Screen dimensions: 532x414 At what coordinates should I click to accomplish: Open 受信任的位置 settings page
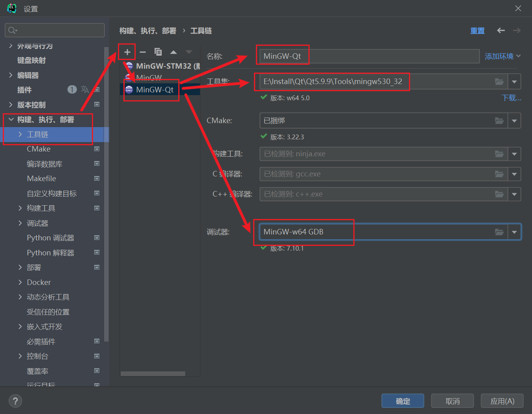coord(48,312)
